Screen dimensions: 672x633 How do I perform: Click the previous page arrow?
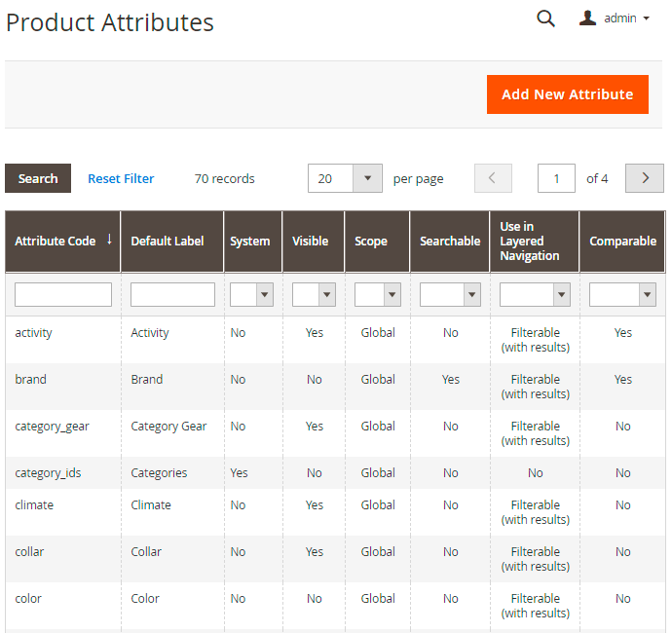(493, 178)
